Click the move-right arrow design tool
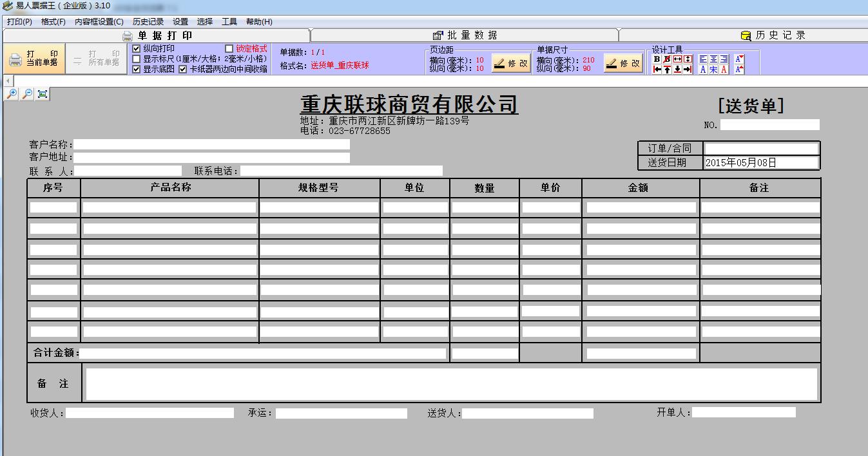The width and height of the screenshot is (868, 456). pyautogui.click(x=688, y=70)
